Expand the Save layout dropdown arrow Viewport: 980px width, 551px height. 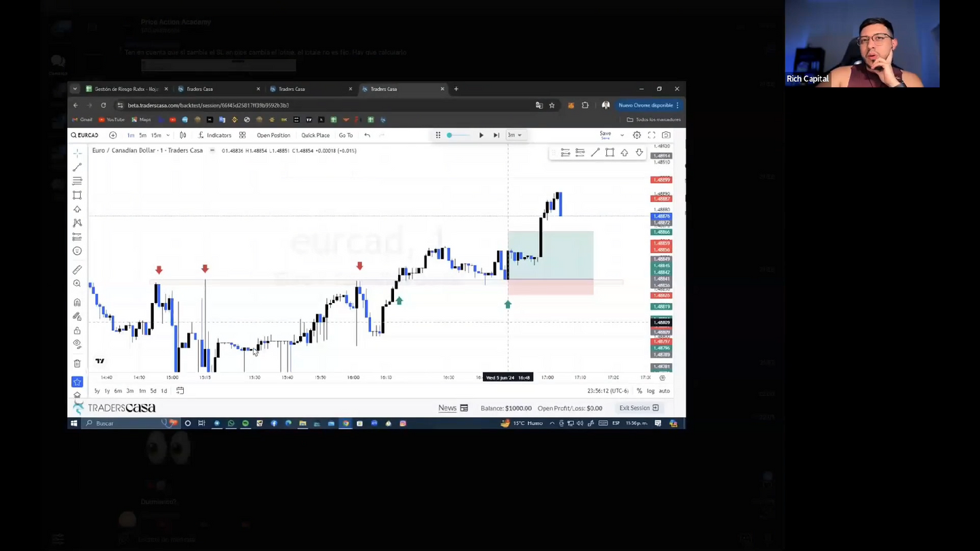pyautogui.click(x=622, y=136)
